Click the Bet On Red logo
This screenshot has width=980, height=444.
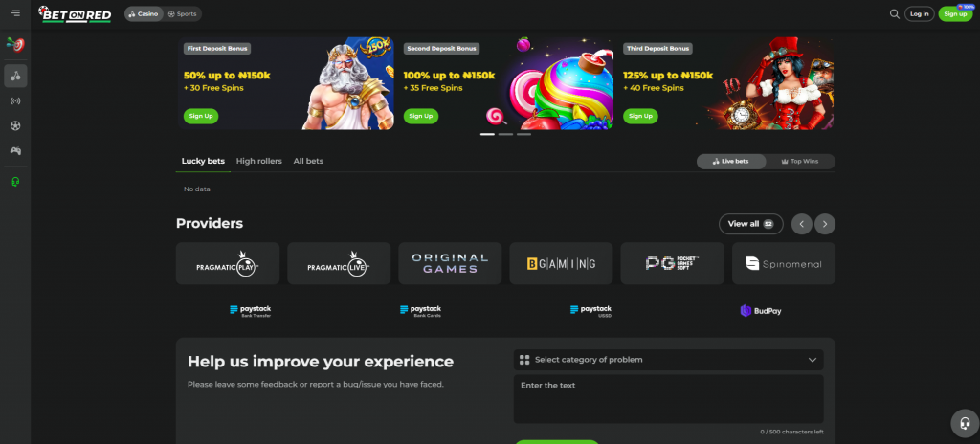tap(75, 13)
